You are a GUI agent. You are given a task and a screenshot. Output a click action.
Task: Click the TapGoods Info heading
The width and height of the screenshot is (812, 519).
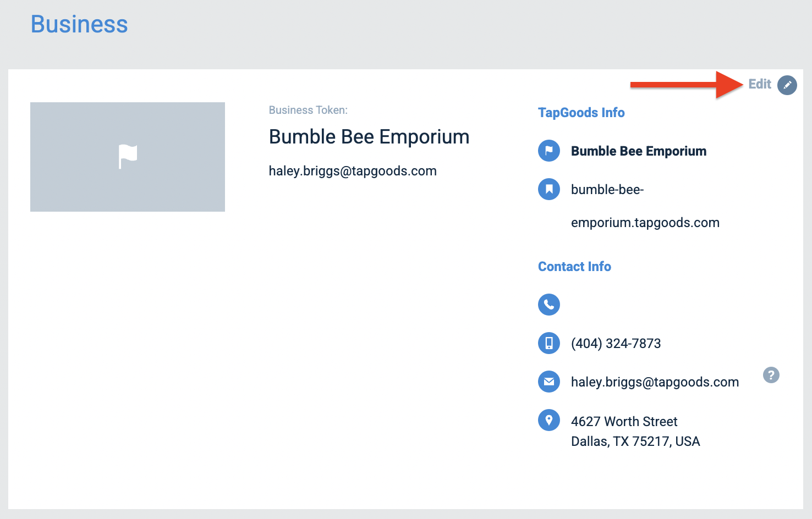(581, 113)
